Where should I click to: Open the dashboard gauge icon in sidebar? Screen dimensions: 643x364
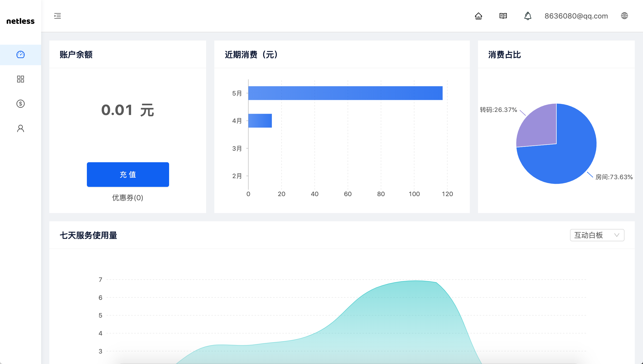click(21, 55)
